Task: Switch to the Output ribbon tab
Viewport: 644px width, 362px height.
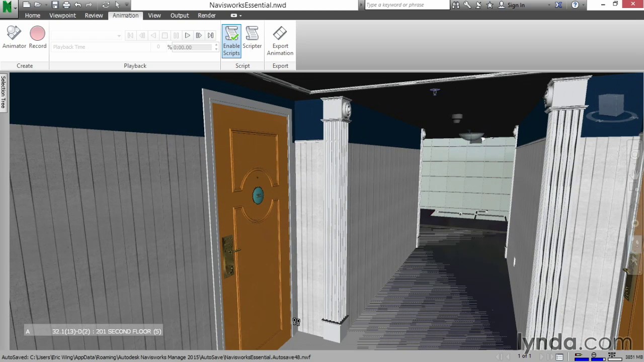Action: click(x=180, y=16)
